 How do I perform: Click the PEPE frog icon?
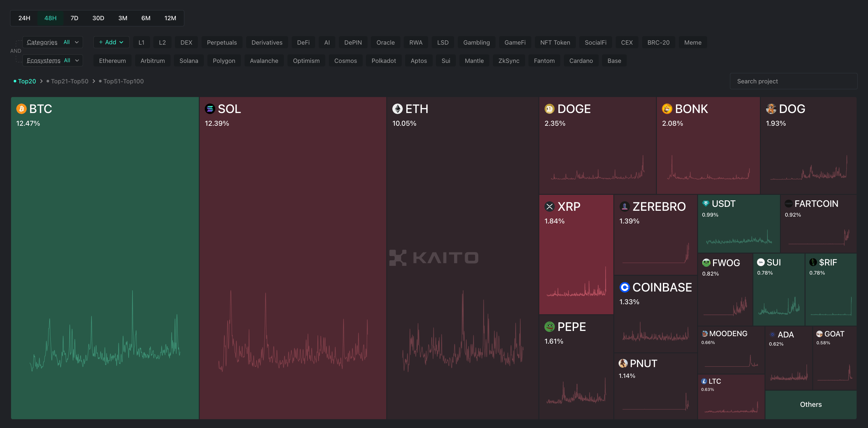pos(550,327)
